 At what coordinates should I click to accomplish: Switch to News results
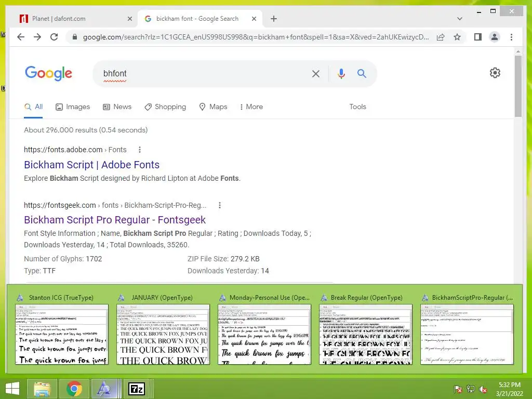coord(117,107)
